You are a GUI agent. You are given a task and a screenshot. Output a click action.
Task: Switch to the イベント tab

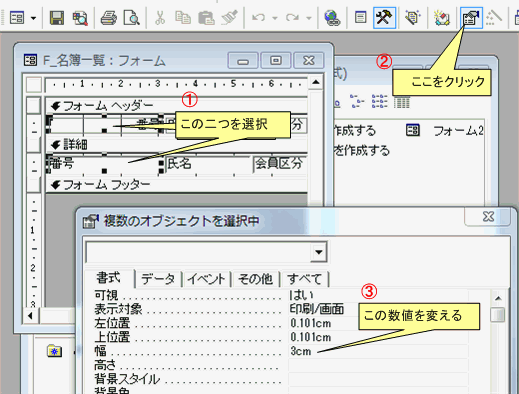pyautogui.click(x=206, y=279)
